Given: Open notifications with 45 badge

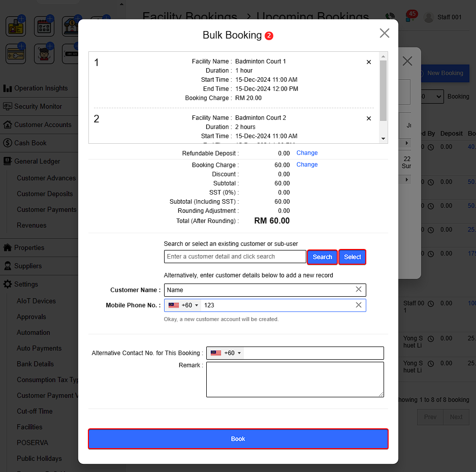Looking at the screenshot, I should [x=410, y=17].
